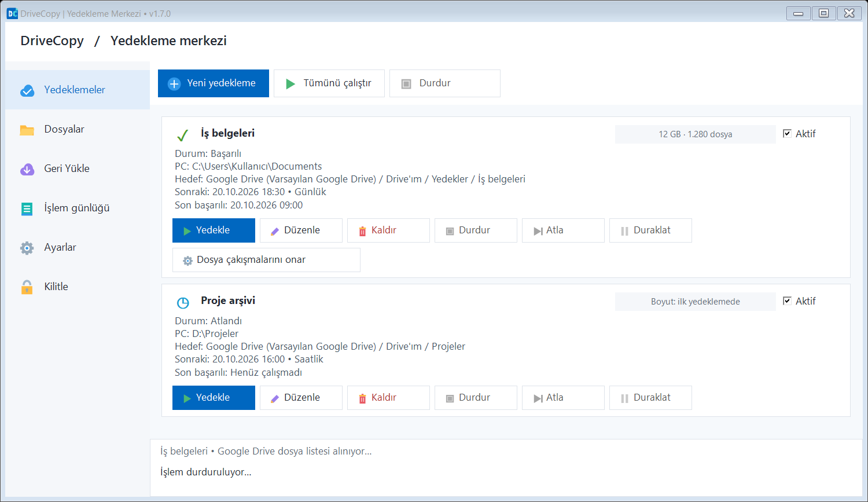Click the DriveCopy app icon in title bar
Screen dimensions: 868x502
click(x=12, y=13)
